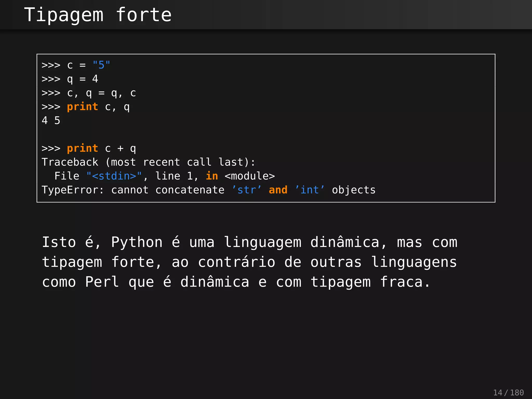Click the File "<stdin>" traceback line
Image resolution: width=532 pixels, height=399 pixels.
pyautogui.click(x=165, y=176)
